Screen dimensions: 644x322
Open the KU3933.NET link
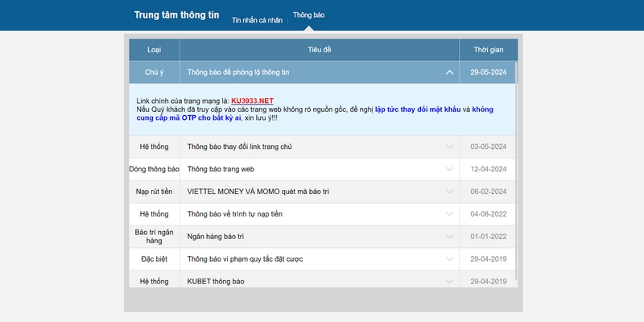pyautogui.click(x=252, y=100)
